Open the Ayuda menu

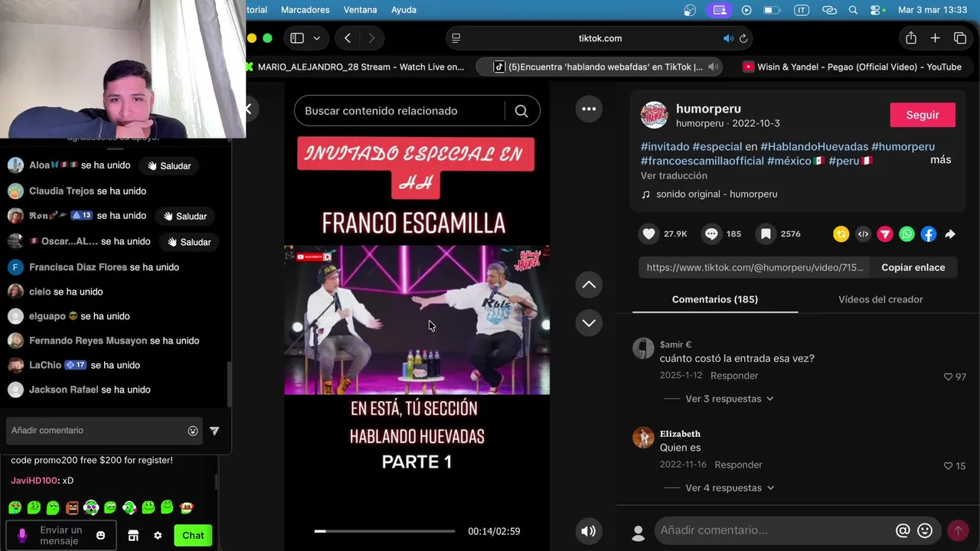[403, 10]
